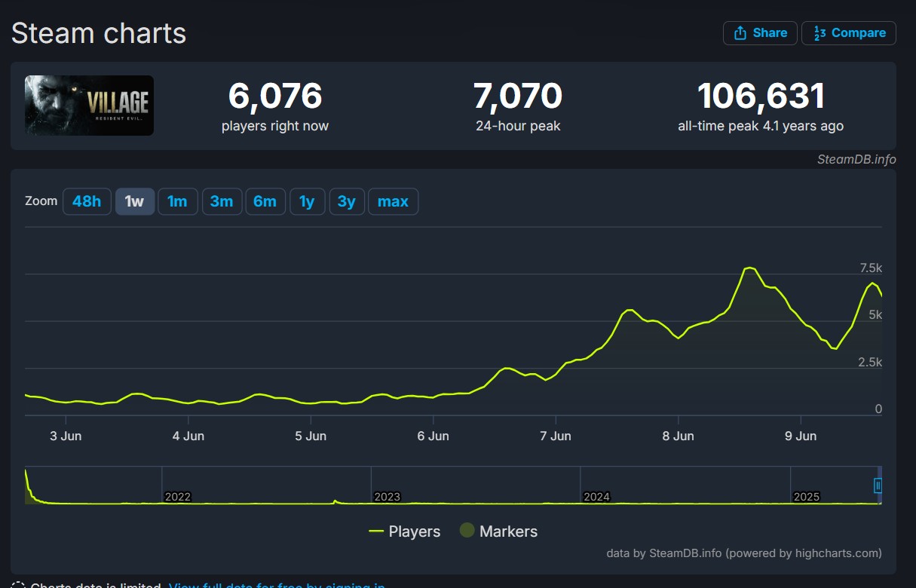
Task: Change zoom to 3y
Action: [x=347, y=201]
